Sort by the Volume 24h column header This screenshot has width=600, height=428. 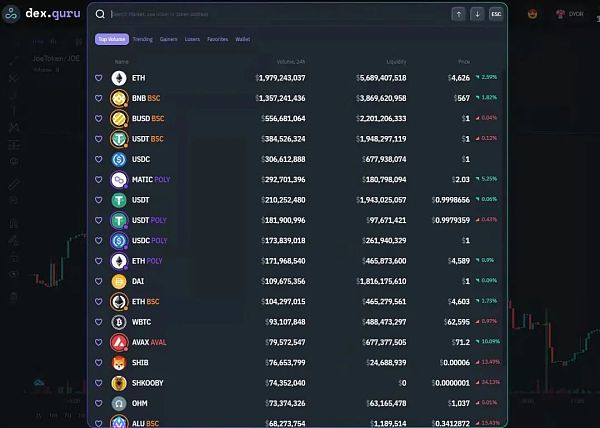[x=290, y=62]
